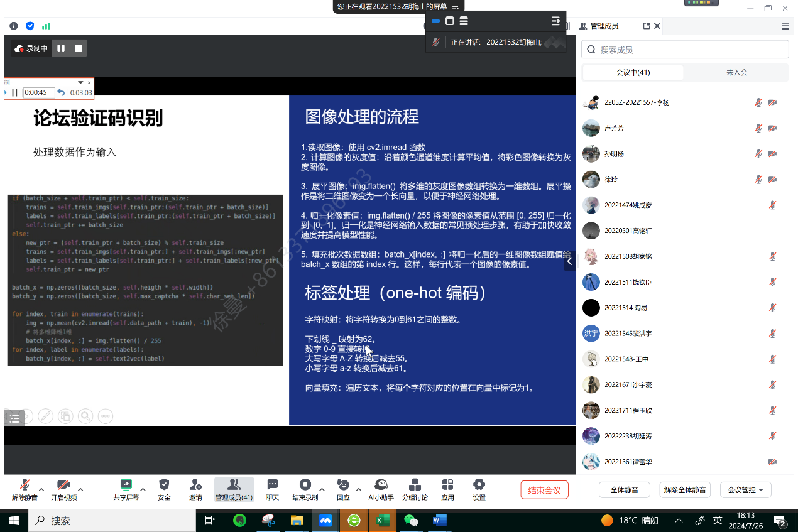The width and height of the screenshot is (798, 532).
Task: Stop recording via 结束录制
Action: point(305,489)
